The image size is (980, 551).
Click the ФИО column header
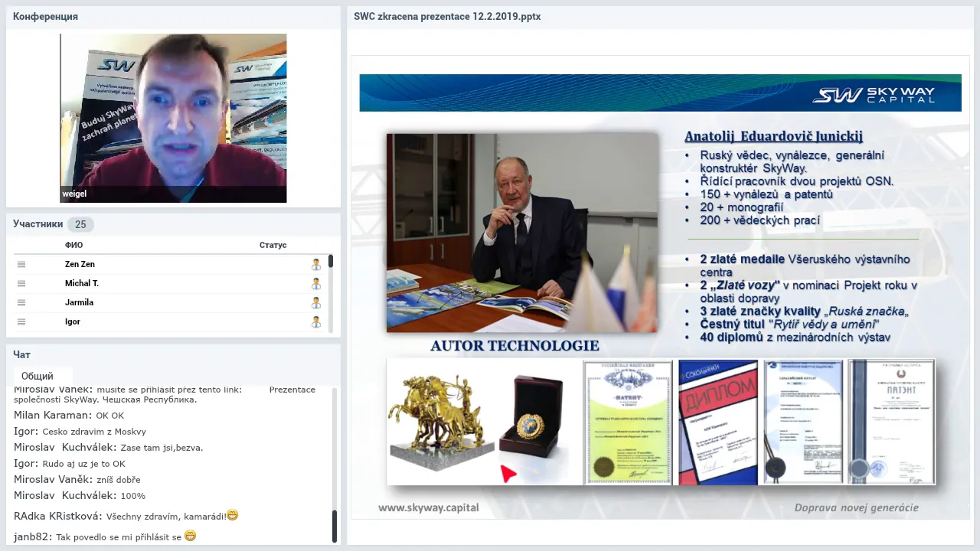73,245
